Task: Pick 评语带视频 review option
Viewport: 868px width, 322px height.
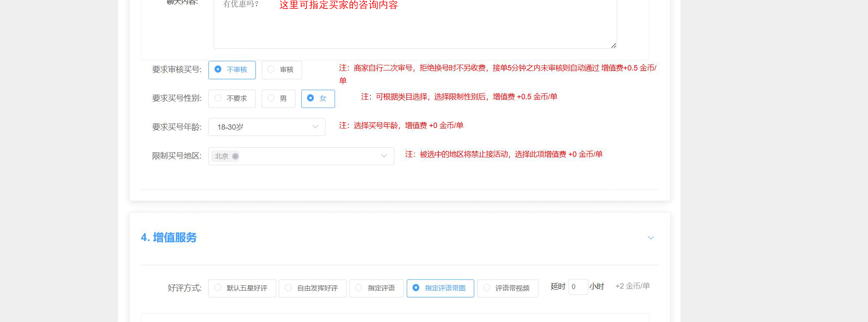Action: 507,288
